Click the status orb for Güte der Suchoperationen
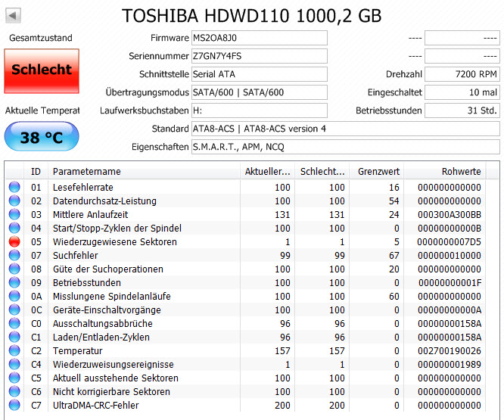 (14, 269)
